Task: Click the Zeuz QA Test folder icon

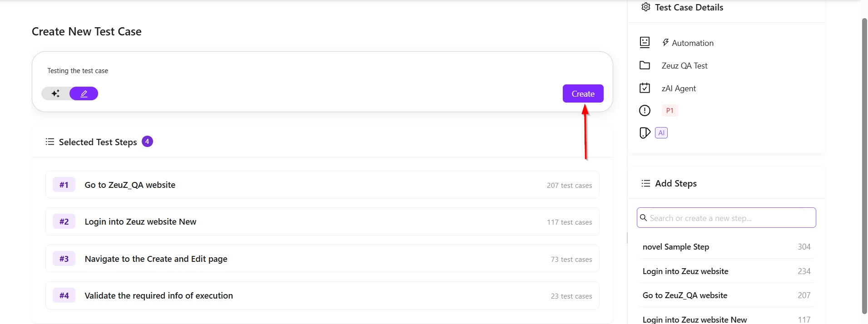Action: click(x=645, y=65)
